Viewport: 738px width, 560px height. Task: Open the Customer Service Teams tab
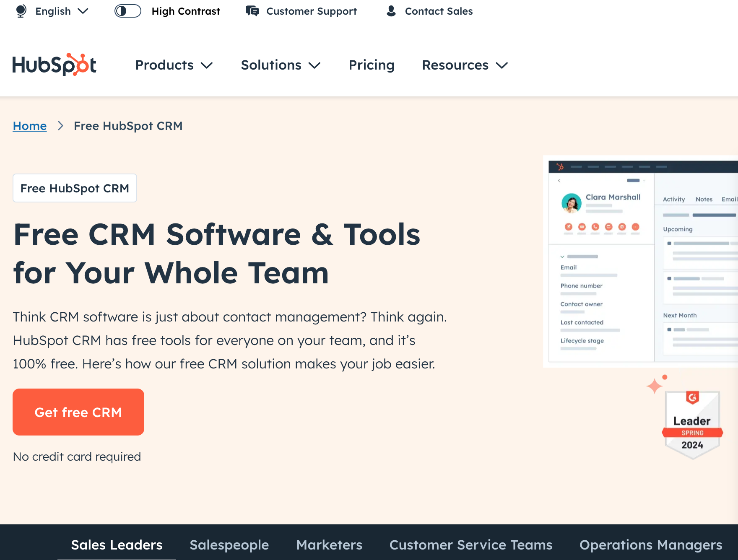pos(471,544)
